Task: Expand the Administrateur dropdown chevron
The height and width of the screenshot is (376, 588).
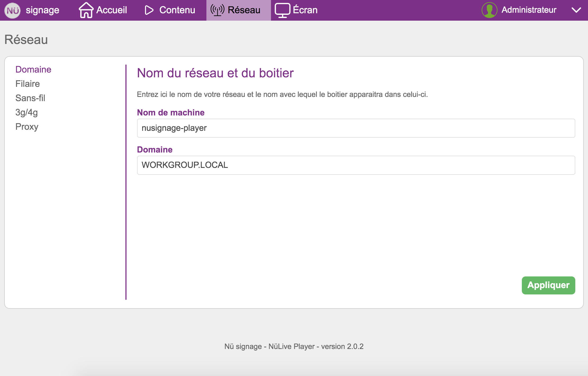Action: point(576,10)
